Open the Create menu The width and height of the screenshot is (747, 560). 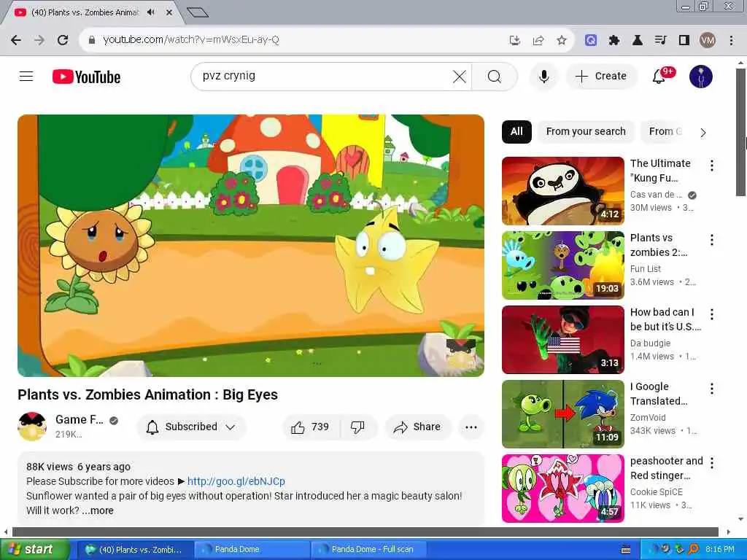pos(601,76)
